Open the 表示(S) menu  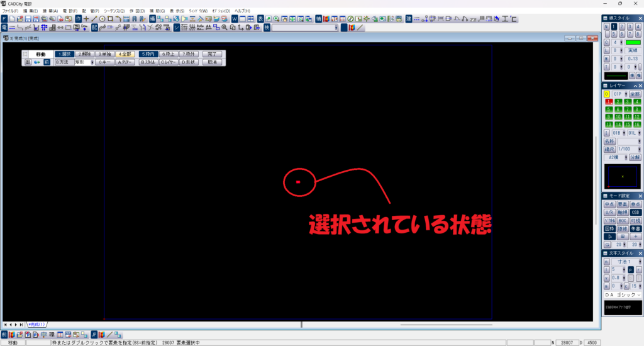click(177, 11)
